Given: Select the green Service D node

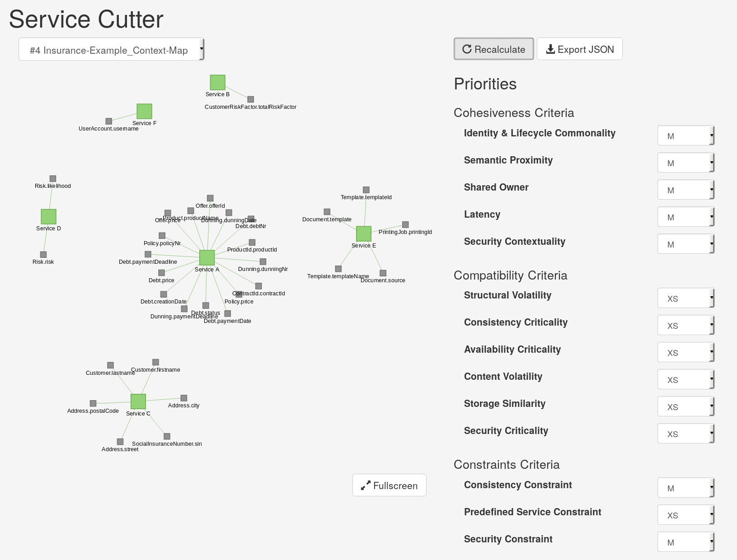Looking at the screenshot, I should pos(49,216).
